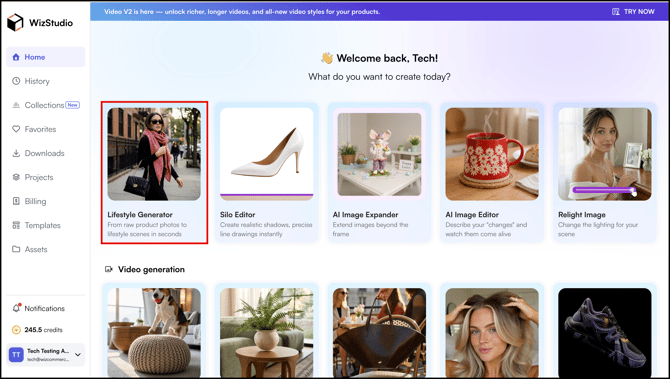Open the Home menu item
This screenshot has height=379, width=670.
(46, 57)
